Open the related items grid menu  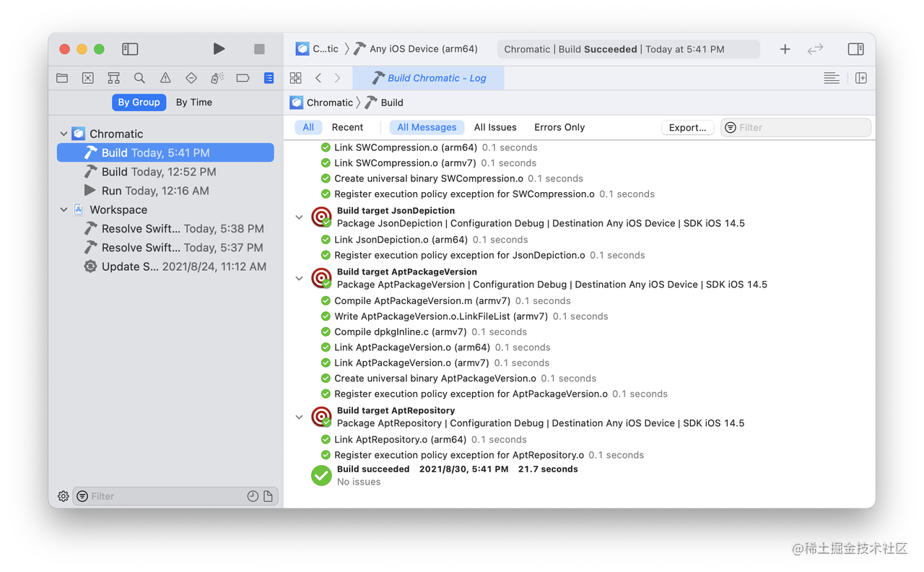click(296, 78)
